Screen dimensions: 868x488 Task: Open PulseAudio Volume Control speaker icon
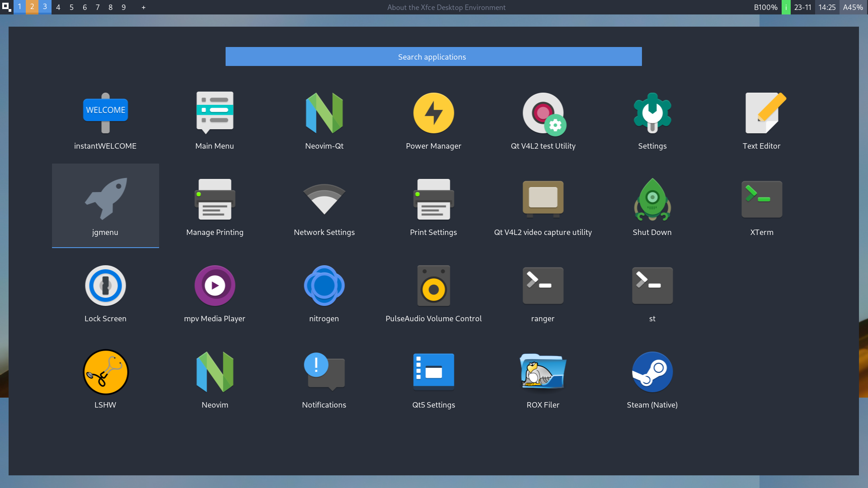(434, 286)
